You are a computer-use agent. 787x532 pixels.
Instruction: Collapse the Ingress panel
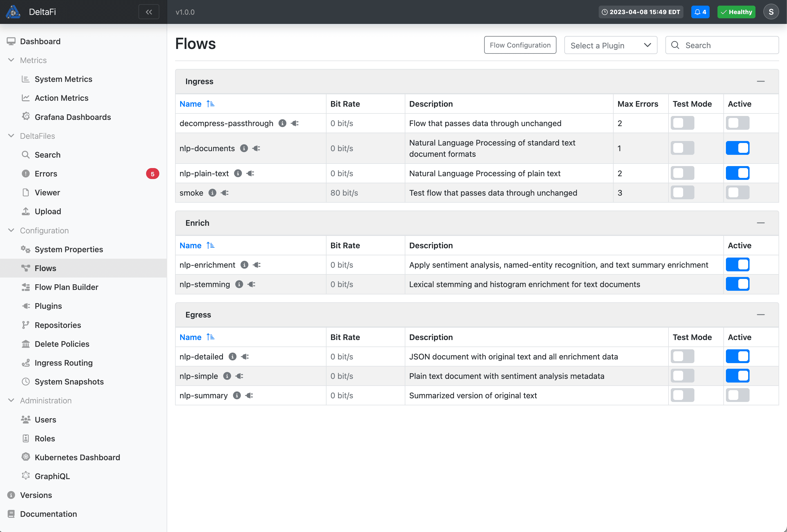760,82
